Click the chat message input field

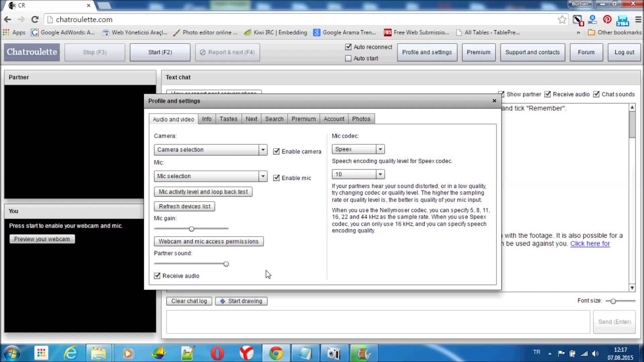tap(378, 322)
